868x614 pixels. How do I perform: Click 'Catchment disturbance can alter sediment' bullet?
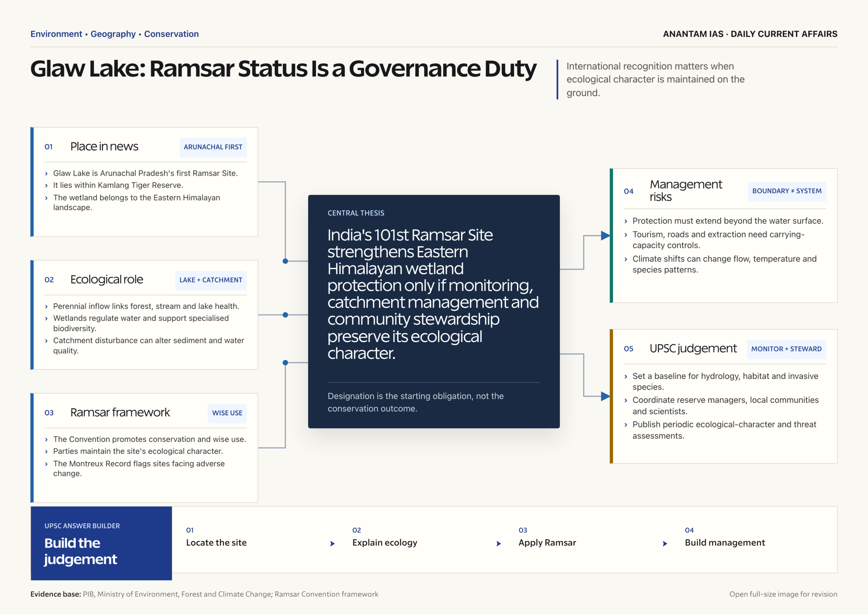tap(149, 346)
